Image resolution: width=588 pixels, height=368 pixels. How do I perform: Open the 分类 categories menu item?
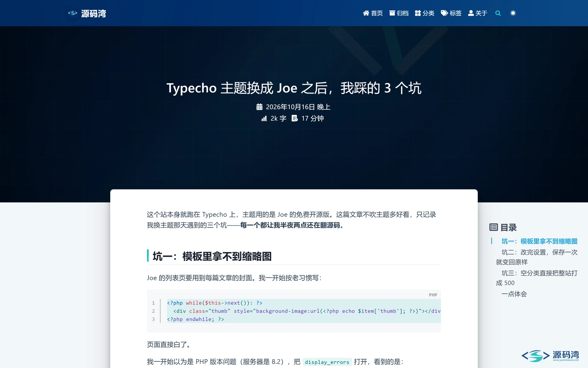coord(424,13)
